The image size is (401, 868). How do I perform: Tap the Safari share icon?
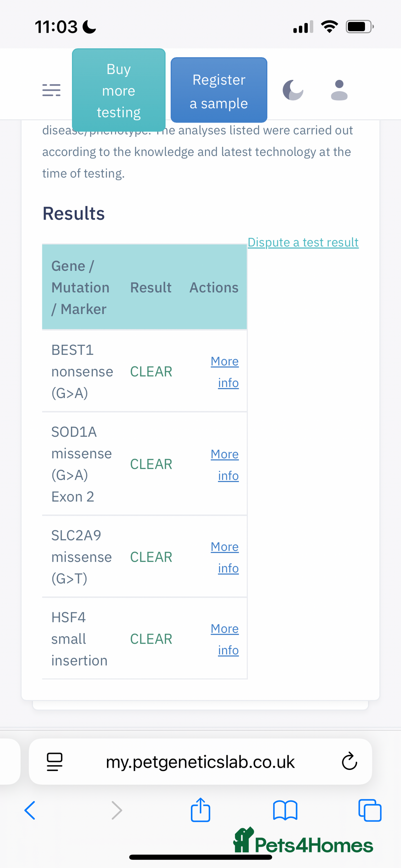(200, 810)
